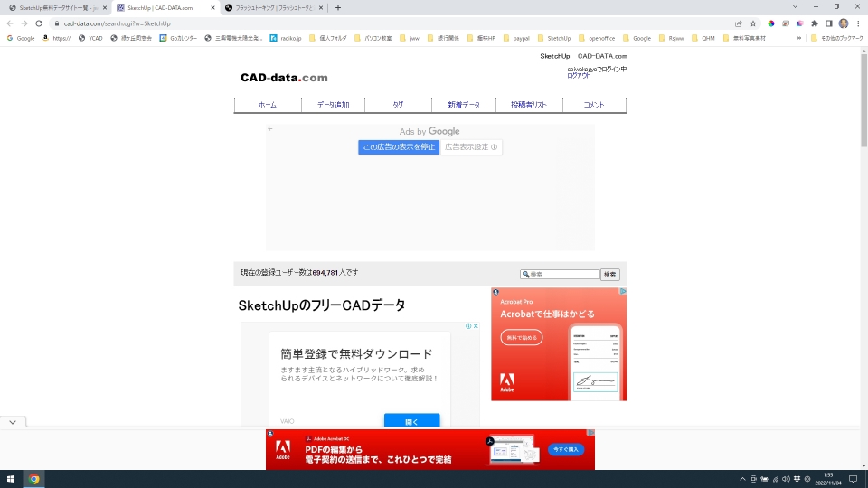This screenshot has height=488, width=868.
Task: Expand the hidden bookmarks chevron
Action: (798, 38)
